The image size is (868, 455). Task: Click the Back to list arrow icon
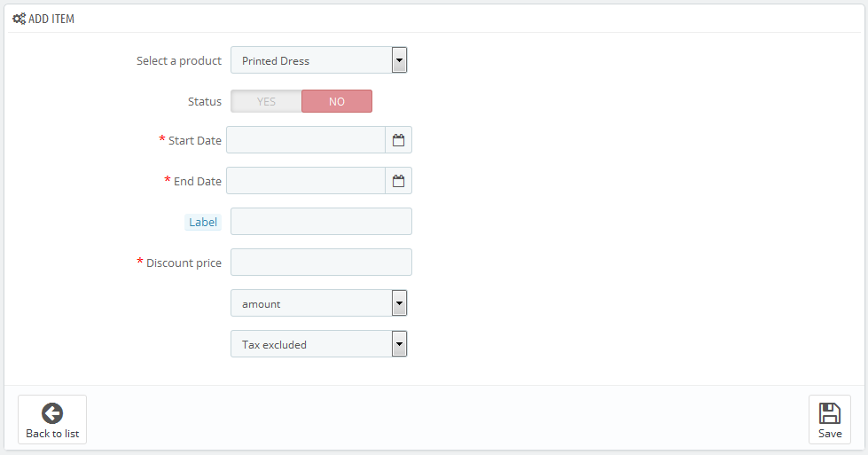(x=52, y=413)
